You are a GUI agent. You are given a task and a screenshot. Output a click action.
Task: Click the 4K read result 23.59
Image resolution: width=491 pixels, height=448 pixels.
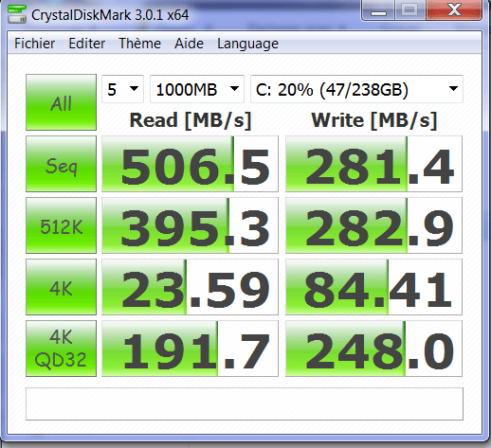190,287
